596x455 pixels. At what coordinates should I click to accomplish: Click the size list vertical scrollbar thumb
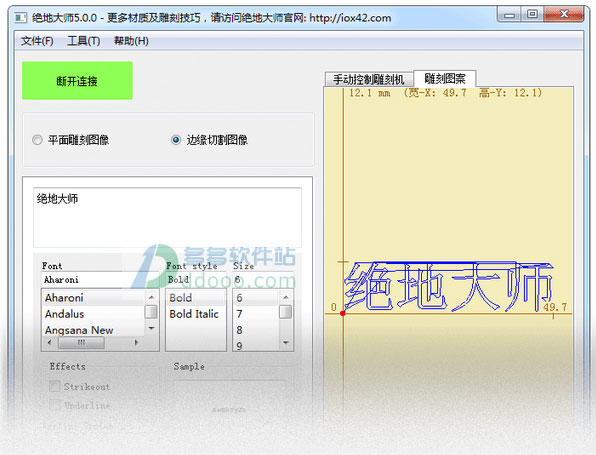click(x=286, y=312)
